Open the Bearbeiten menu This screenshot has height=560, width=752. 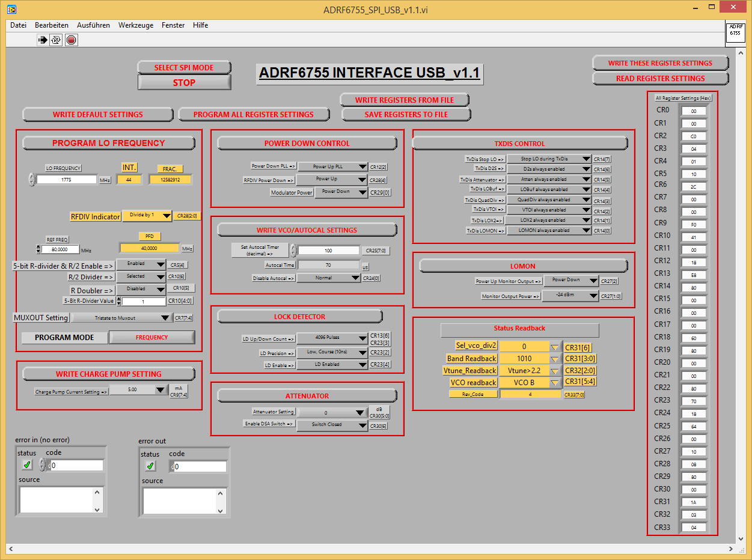(52, 25)
